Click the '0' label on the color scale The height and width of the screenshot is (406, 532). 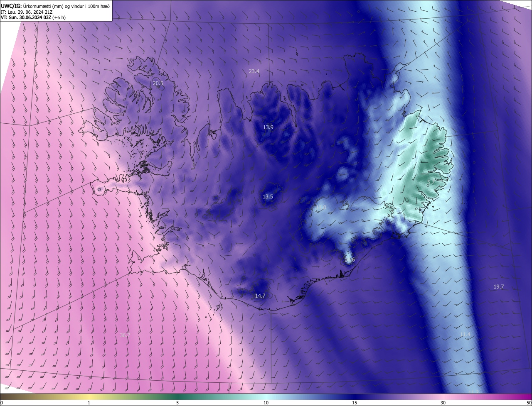[2, 403]
